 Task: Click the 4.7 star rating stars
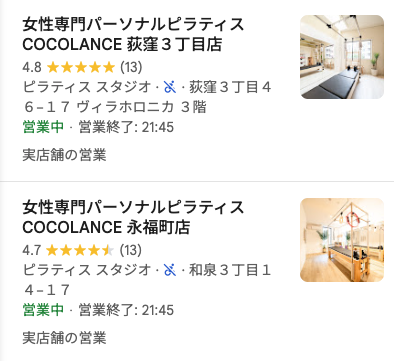(80, 250)
